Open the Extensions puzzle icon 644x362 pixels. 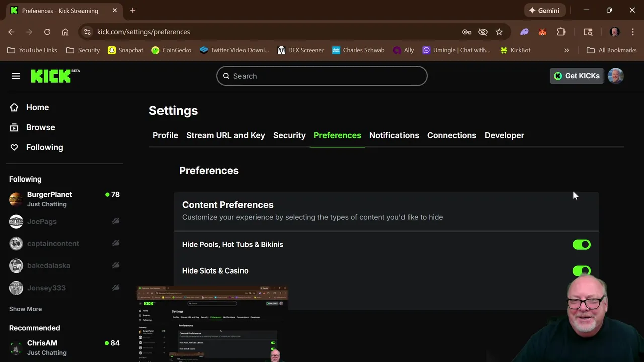[561, 32]
